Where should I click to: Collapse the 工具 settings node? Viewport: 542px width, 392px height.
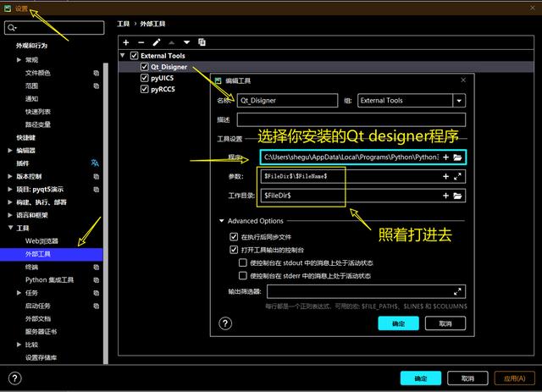click(x=10, y=228)
